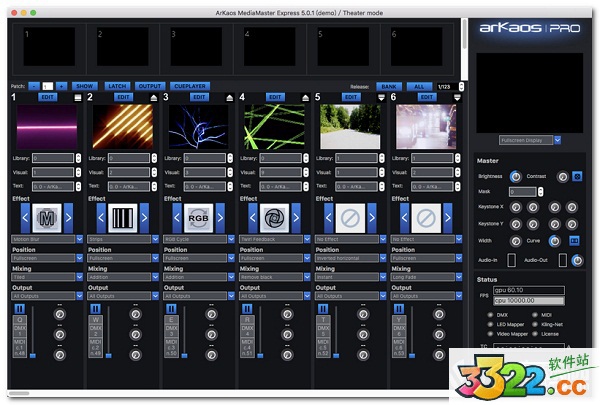This screenshot has width=600, height=405.
Task: Toggle pause button on layer 3
Action: [x=171, y=309]
